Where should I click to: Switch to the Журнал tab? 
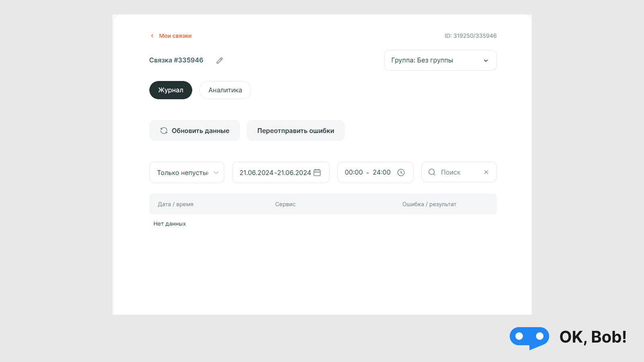coord(171,90)
